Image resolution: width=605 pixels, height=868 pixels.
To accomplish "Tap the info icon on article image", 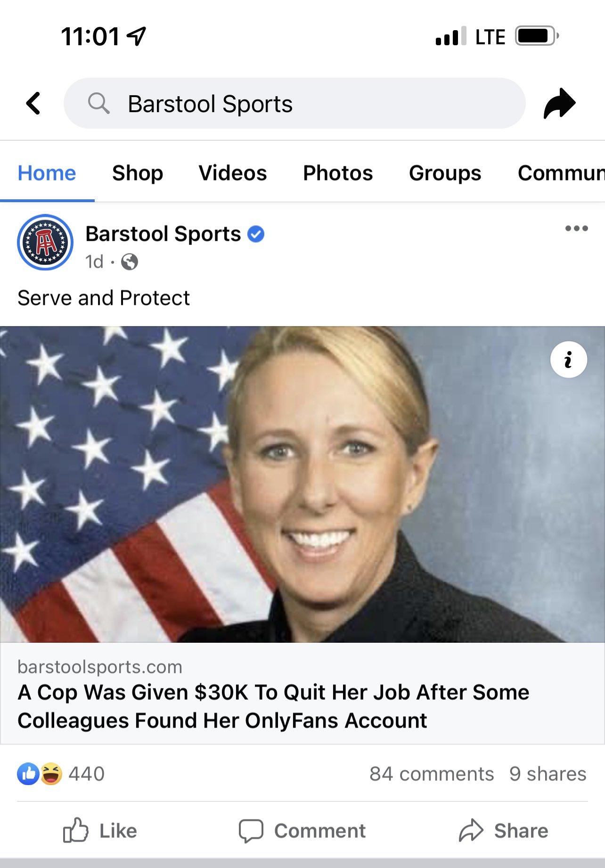I will [x=568, y=360].
